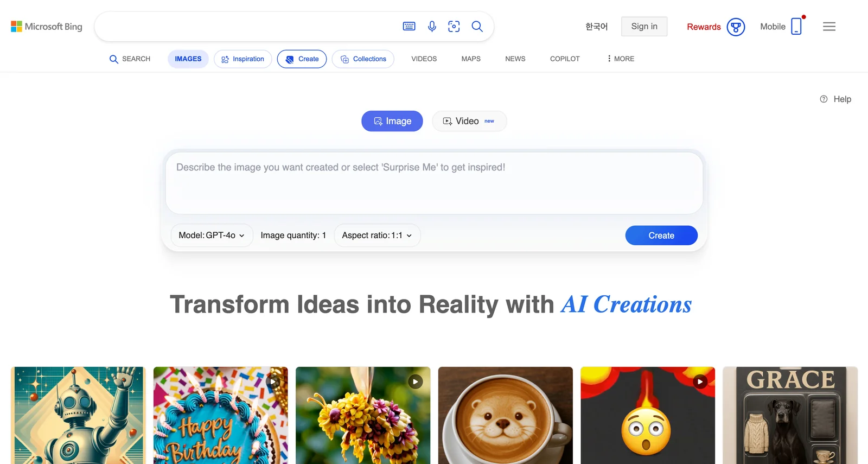Image resolution: width=868 pixels, height=464 pixels.
Task: Open the hamburger menu icon
Action: point(829,27)
